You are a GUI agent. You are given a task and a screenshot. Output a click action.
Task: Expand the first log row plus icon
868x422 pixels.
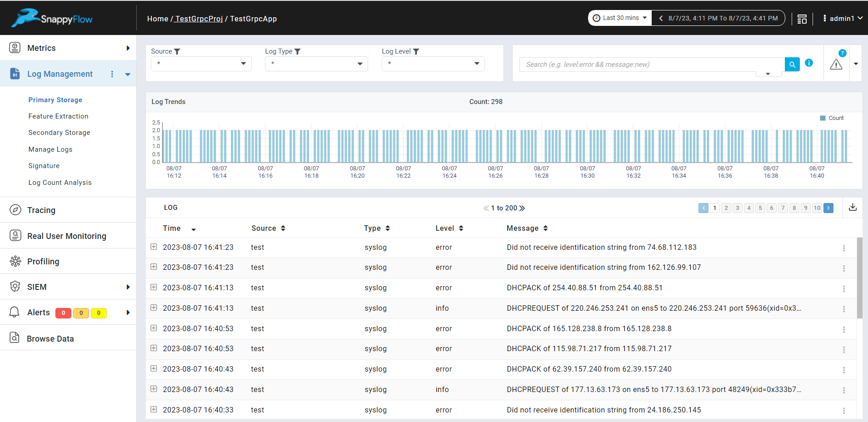(154, 247)
